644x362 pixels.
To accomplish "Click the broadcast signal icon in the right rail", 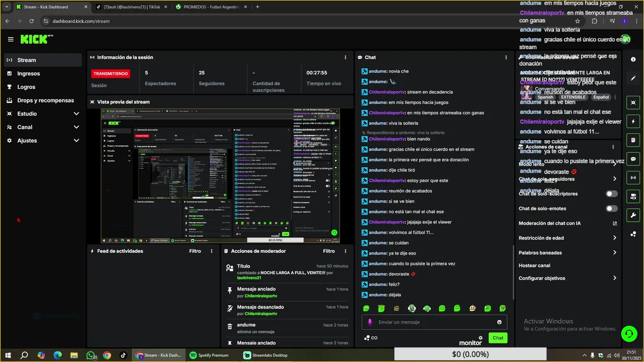I will click(633, 177).
